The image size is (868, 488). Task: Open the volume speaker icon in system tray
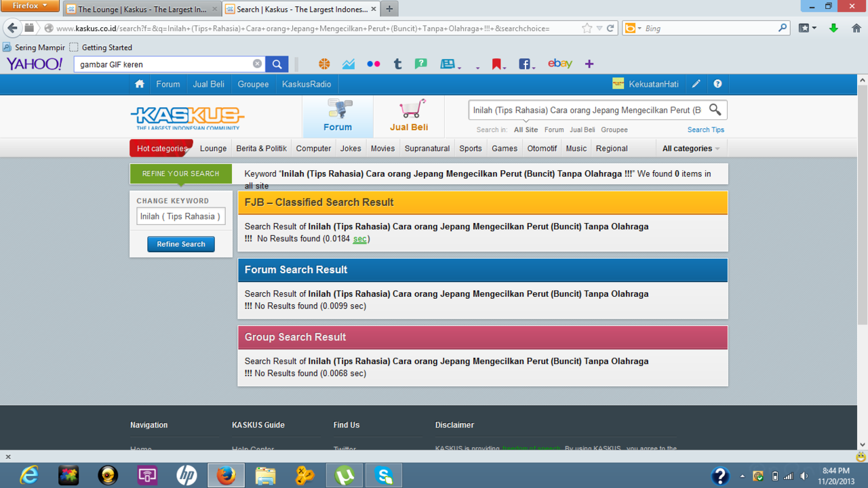pyautogui.click(x=804, y=476)
